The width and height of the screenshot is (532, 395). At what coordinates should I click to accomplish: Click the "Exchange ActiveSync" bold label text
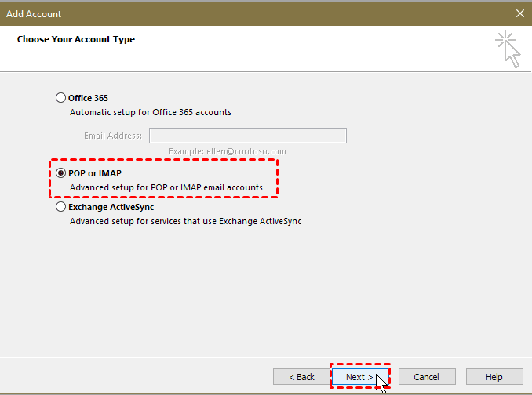pyautogui.click(x=111, y=208)
